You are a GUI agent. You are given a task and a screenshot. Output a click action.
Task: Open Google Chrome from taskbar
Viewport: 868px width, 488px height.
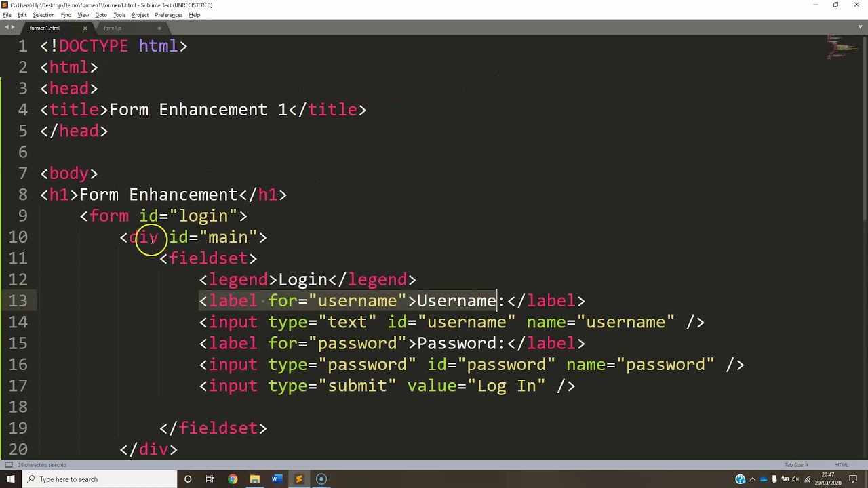pos(233,479)
